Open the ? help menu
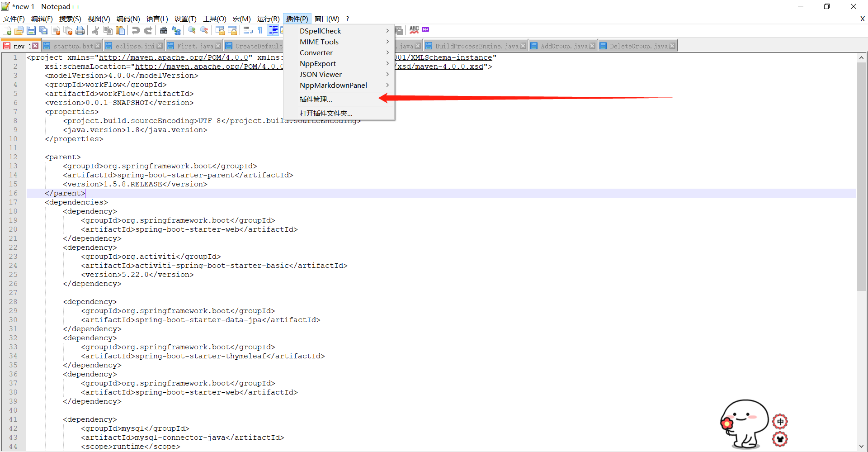This screenshot has width=868, height=452. click(x=347, y=19)
